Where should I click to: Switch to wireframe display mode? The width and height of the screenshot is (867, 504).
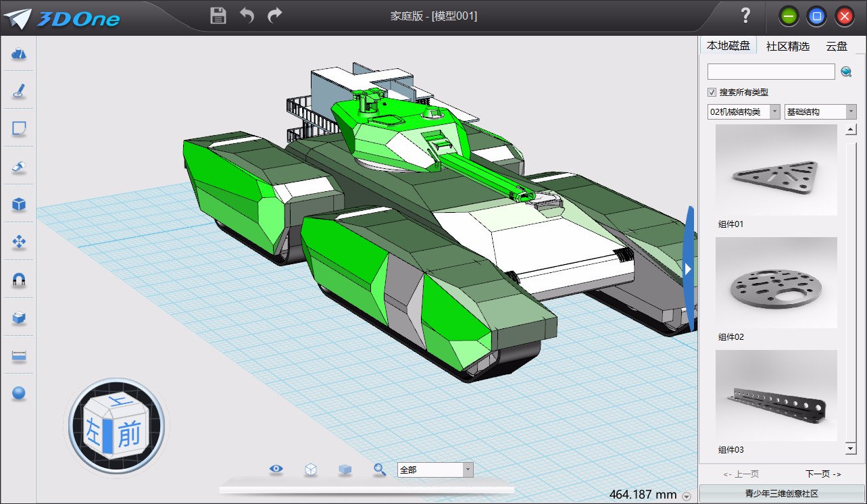coord(311,469)
